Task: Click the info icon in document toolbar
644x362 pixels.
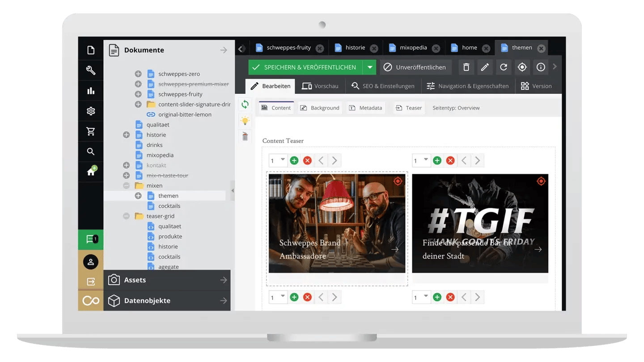Action: pos(541,67)
